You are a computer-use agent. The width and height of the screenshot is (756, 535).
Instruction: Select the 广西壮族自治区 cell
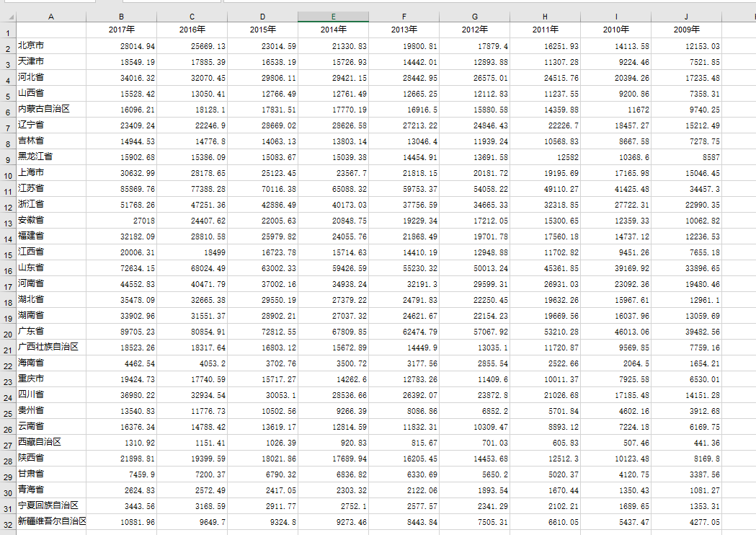[51, 348]
